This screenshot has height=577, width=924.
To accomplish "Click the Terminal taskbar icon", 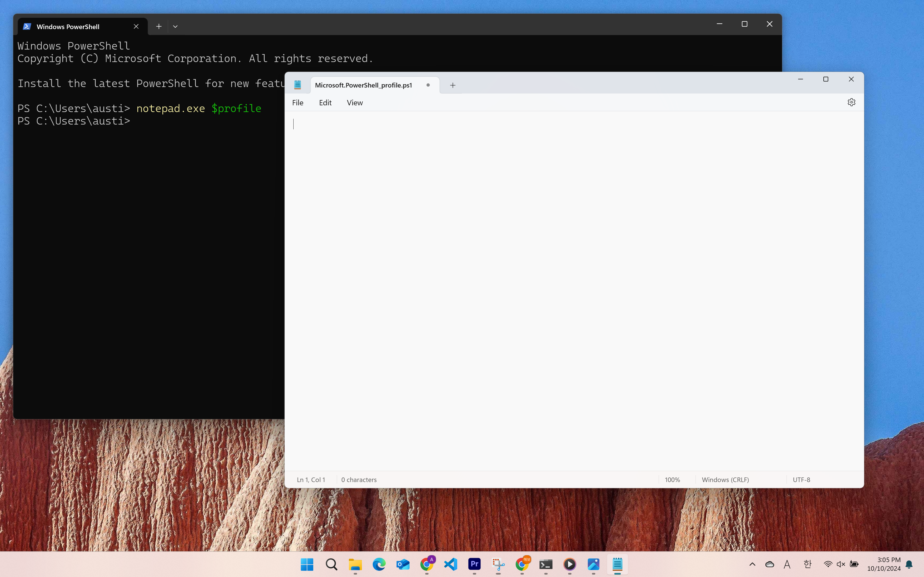I will [x=546, y=564].
